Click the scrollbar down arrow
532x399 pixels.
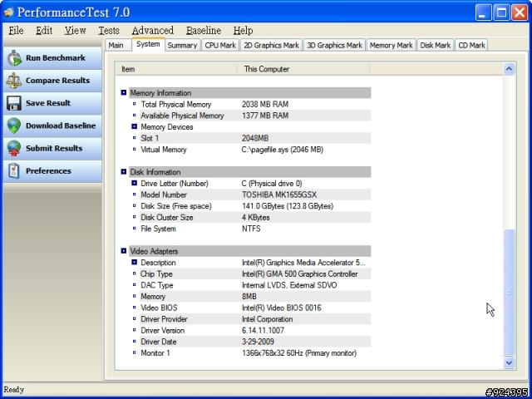click(509, 362)
